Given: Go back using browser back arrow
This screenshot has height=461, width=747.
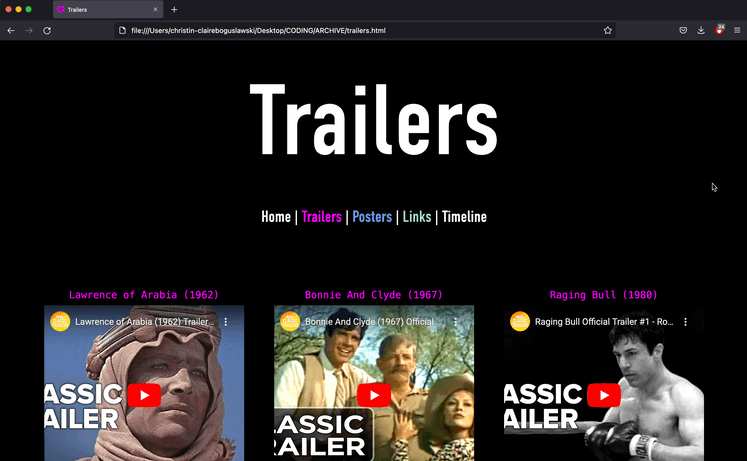Looking at the screenshot, I should 11,30.
